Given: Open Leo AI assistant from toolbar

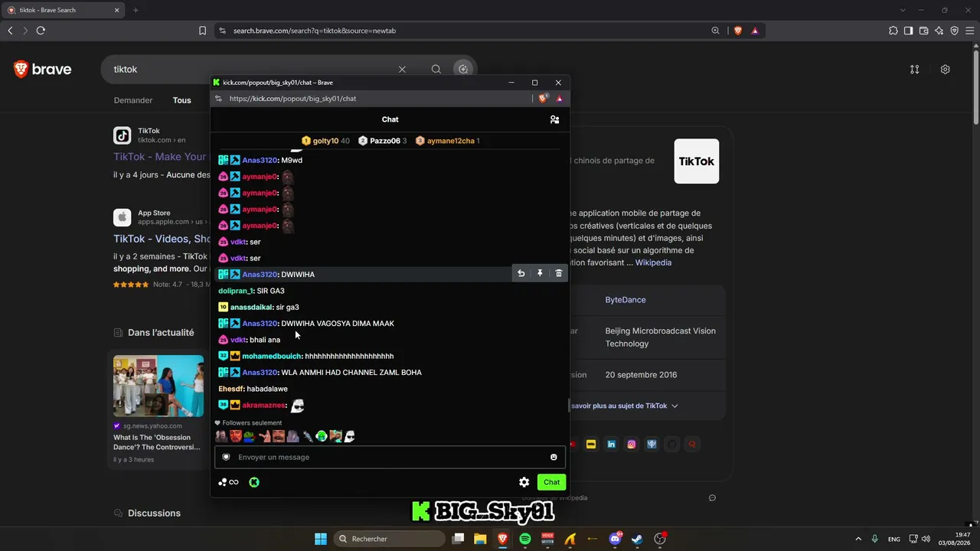Looking at the screenshot, I should tap(939, 31).
